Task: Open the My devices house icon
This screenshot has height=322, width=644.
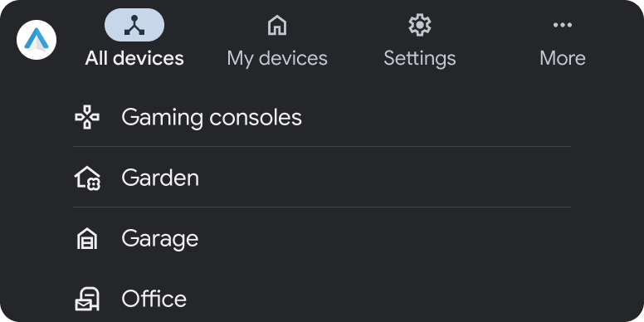Action: click(x=277, y=25)
